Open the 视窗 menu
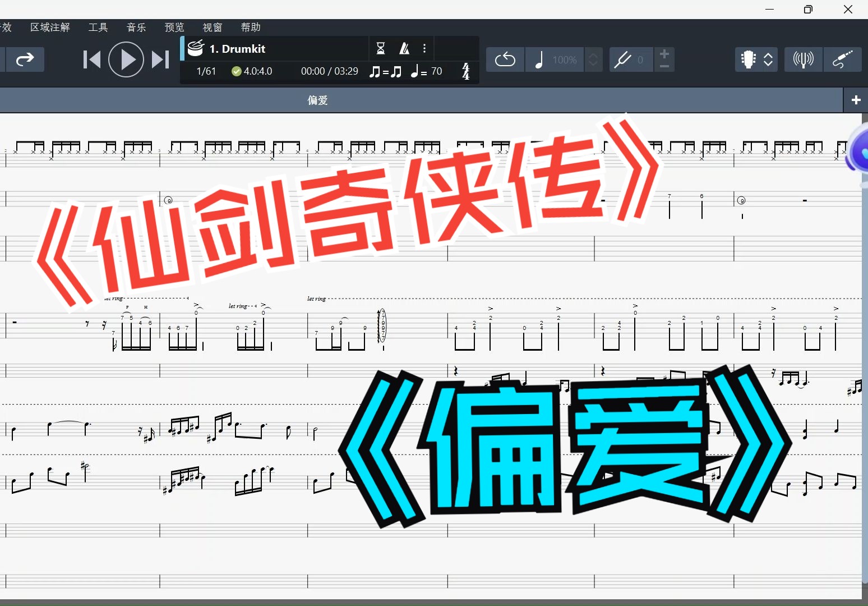868x606 pixels. tap(213, 27)
